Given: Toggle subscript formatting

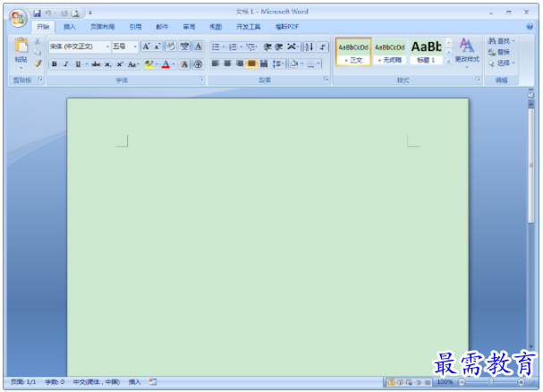Looking at the screenshot, I should coord(108,64).
